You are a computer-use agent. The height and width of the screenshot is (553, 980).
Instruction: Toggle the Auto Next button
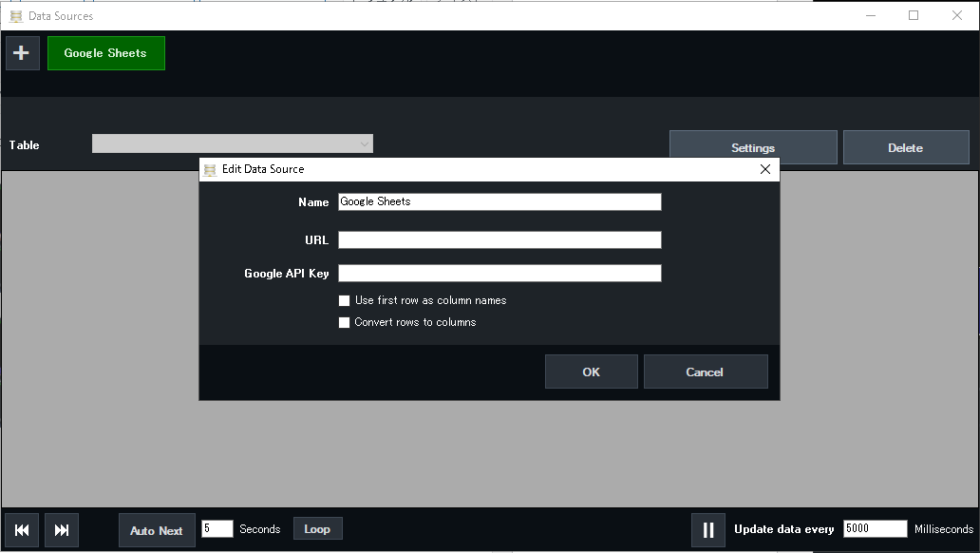click(157, 530)
